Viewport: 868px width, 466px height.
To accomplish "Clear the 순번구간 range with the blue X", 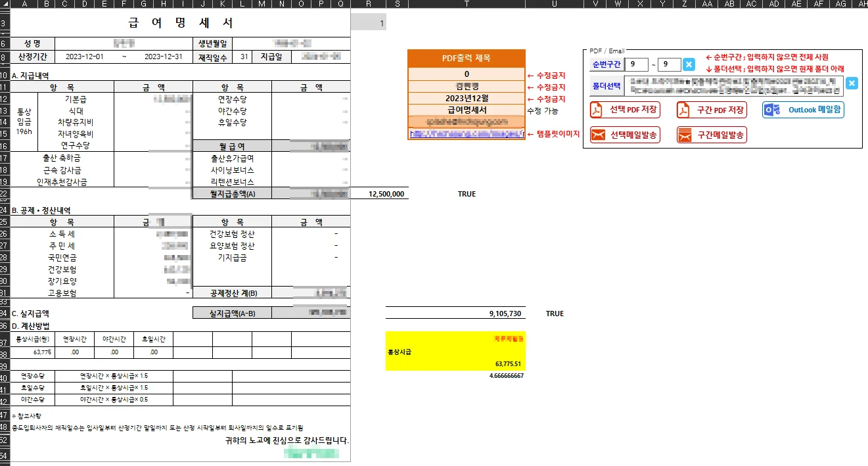I will [x=689, y=64].
